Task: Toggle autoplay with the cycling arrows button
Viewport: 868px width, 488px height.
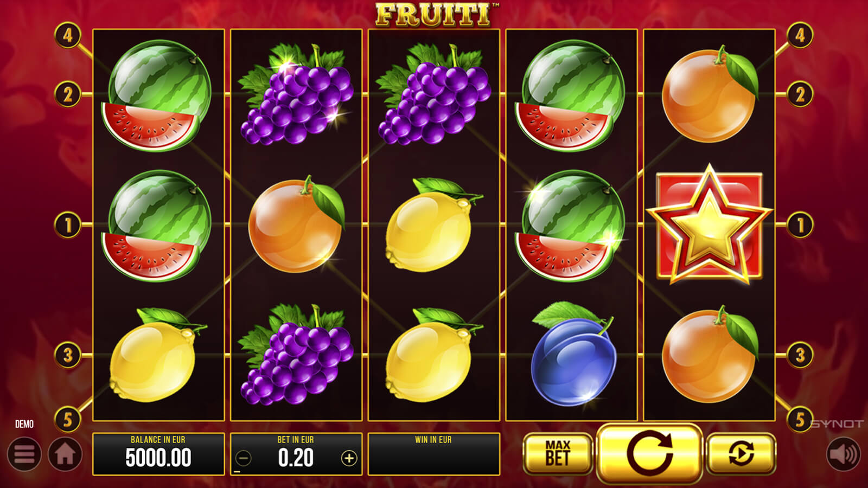Action: [741, 453]
